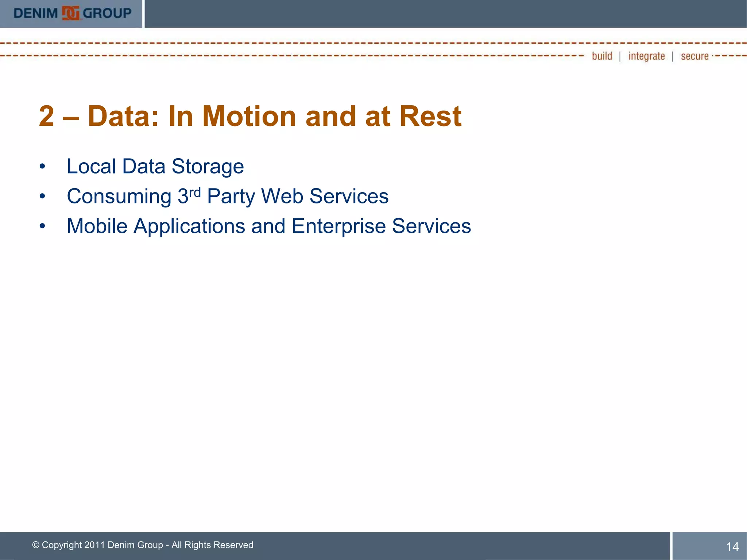Click the slide number 14
Image resolution: width=747 pixels, height=560 pixels.
(732, 547)
